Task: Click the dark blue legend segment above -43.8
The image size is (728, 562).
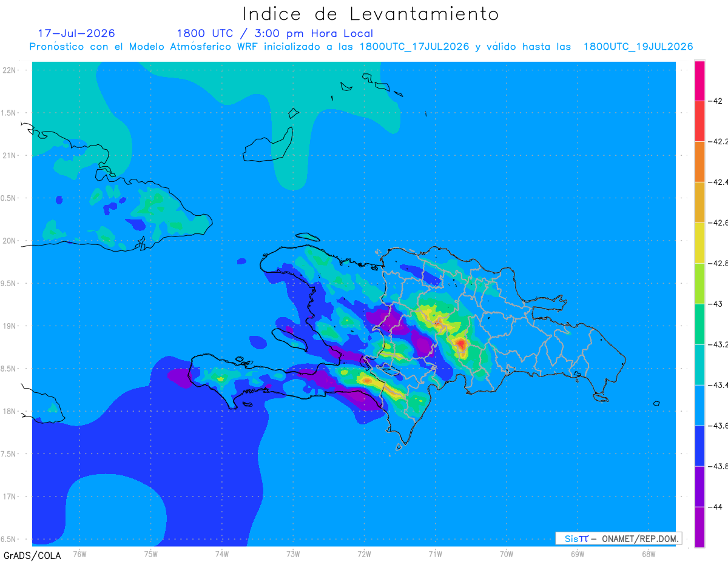Action: (699, 446)
